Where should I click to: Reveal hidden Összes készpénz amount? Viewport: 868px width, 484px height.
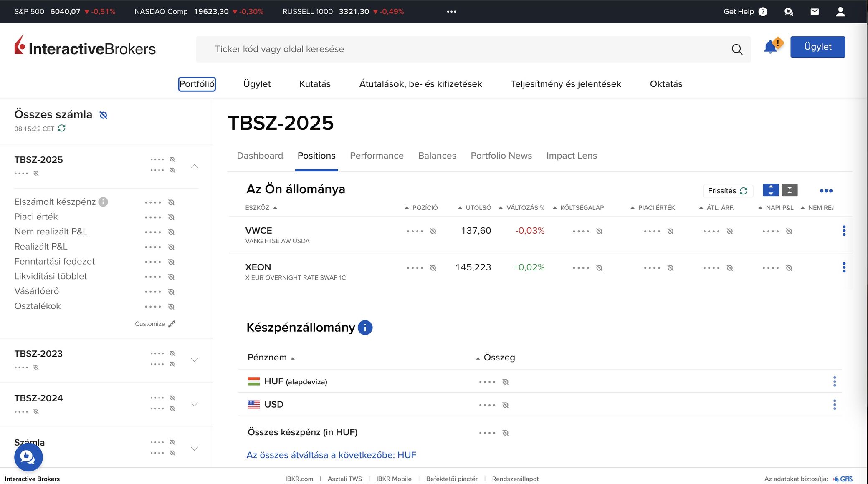[x=505, y=433]
